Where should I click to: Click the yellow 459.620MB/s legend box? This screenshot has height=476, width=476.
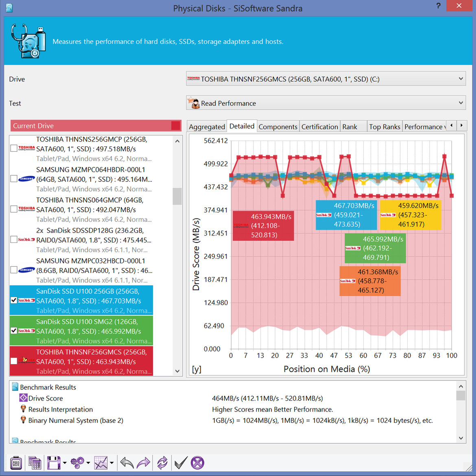pyautogui.click(x=410, y=215)
